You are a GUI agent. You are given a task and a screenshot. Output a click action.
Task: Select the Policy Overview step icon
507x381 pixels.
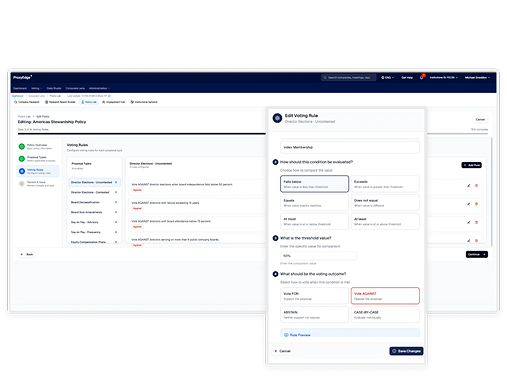pos(22,146)
